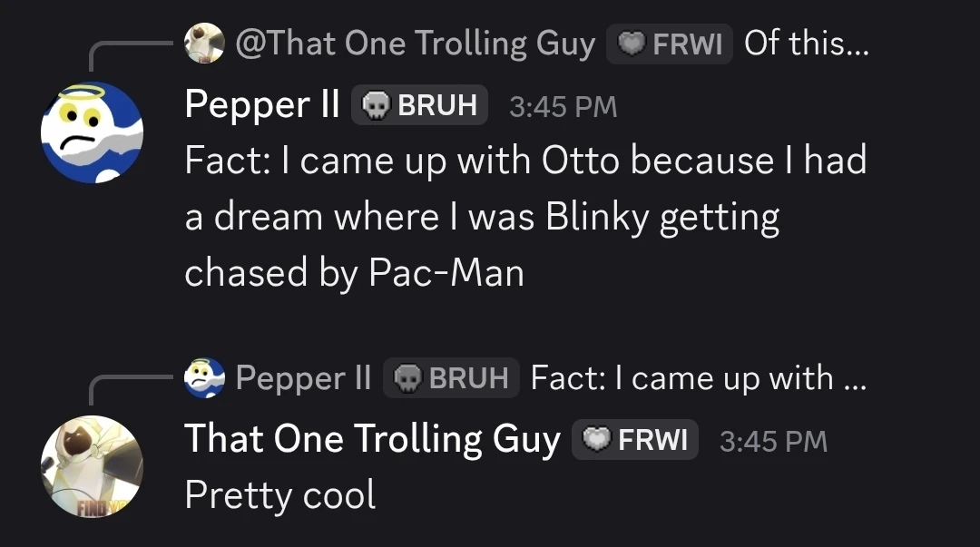Click the 3:45 PM timestamp on the Pretty cool message
Viewport: 980px width, 547px height.
pyautogui.click(x=773, y=442)
